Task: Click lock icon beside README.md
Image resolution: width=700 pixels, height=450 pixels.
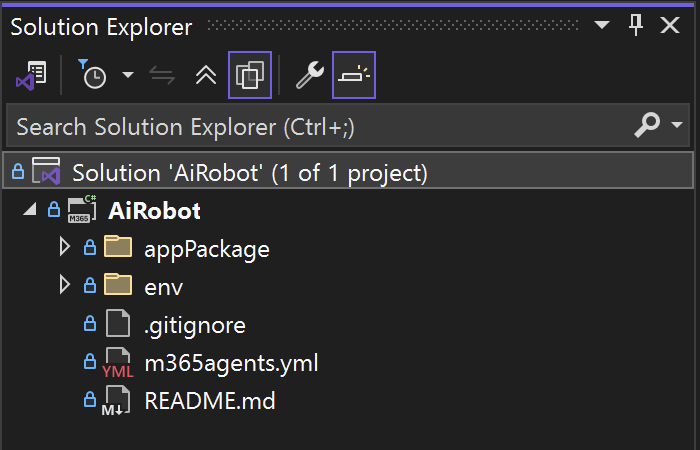Action: point(90,399)
